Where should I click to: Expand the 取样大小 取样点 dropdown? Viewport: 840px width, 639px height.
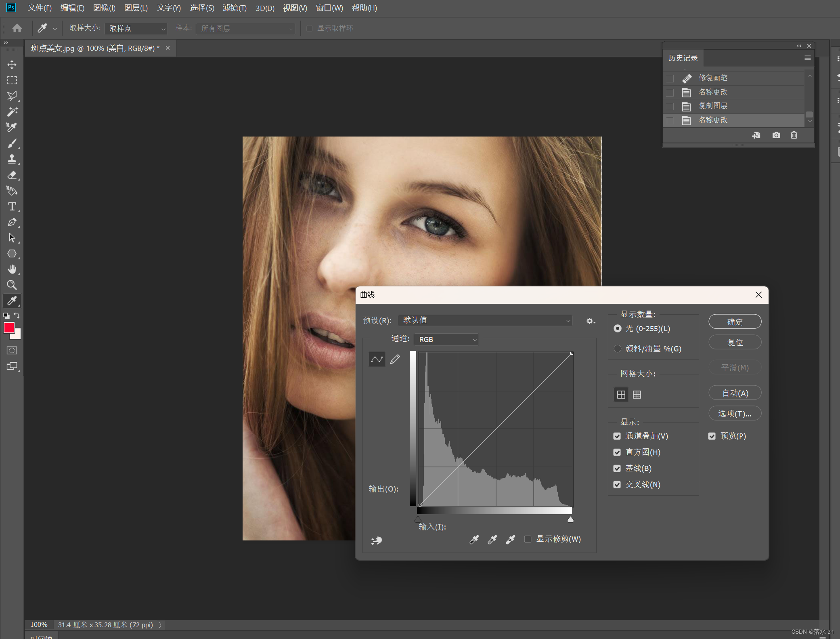136,28
